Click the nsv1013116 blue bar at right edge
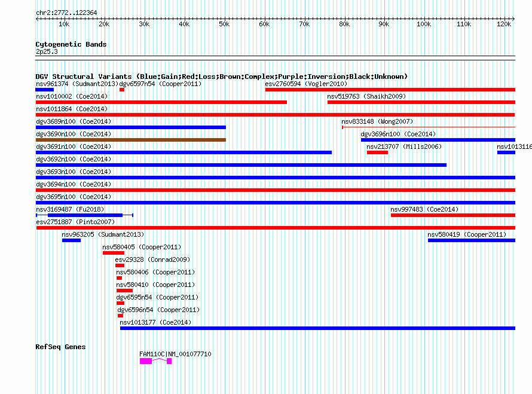This screenshot has width=532, height=394. tap(506, 152)
